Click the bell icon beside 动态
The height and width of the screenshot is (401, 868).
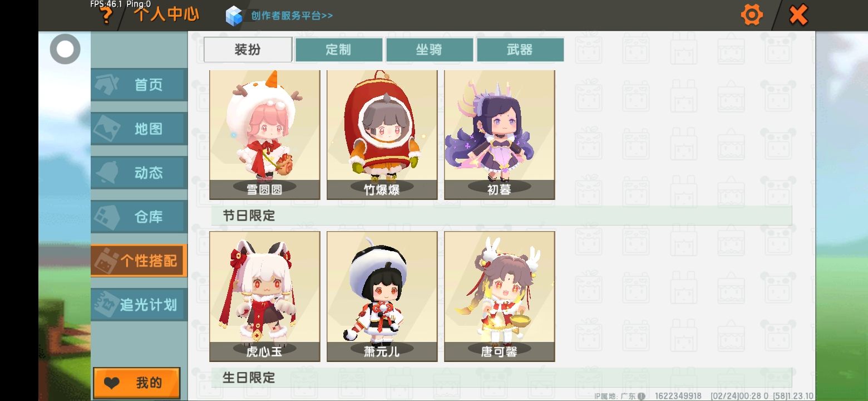[x=107, y=173]
